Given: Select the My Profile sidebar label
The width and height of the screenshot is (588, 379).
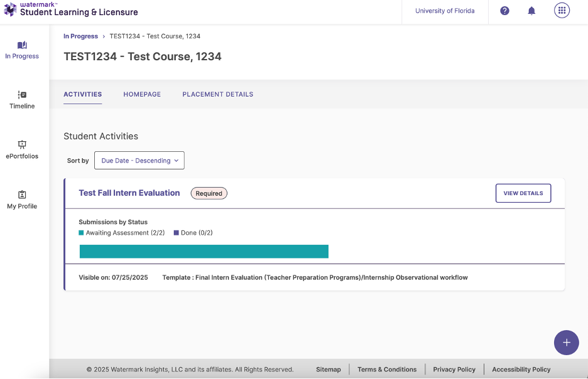Looking at the screenshot, I should point(22,206).
